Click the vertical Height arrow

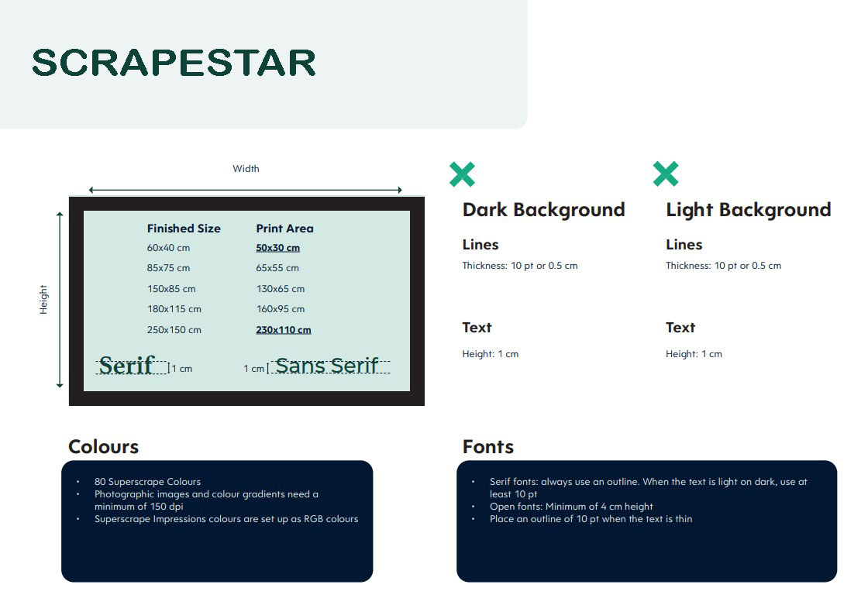point(60,300)
